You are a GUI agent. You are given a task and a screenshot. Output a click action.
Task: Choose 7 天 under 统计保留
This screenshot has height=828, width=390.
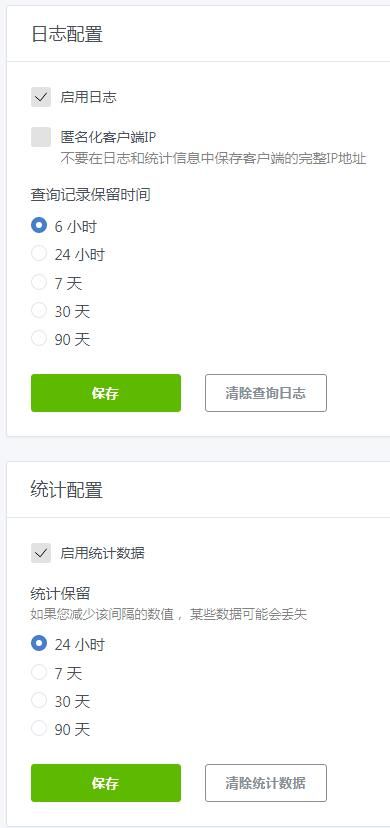pos(39,672)
